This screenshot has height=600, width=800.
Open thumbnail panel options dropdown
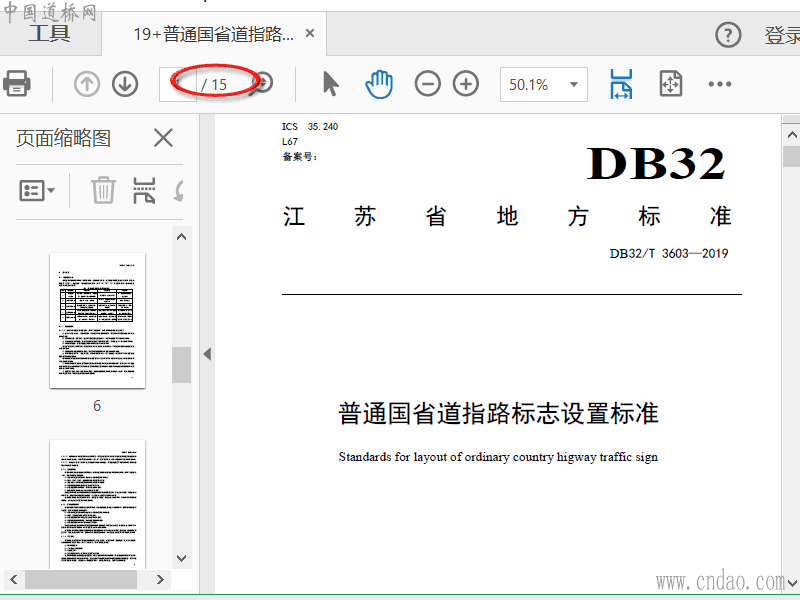pos(37,191)
